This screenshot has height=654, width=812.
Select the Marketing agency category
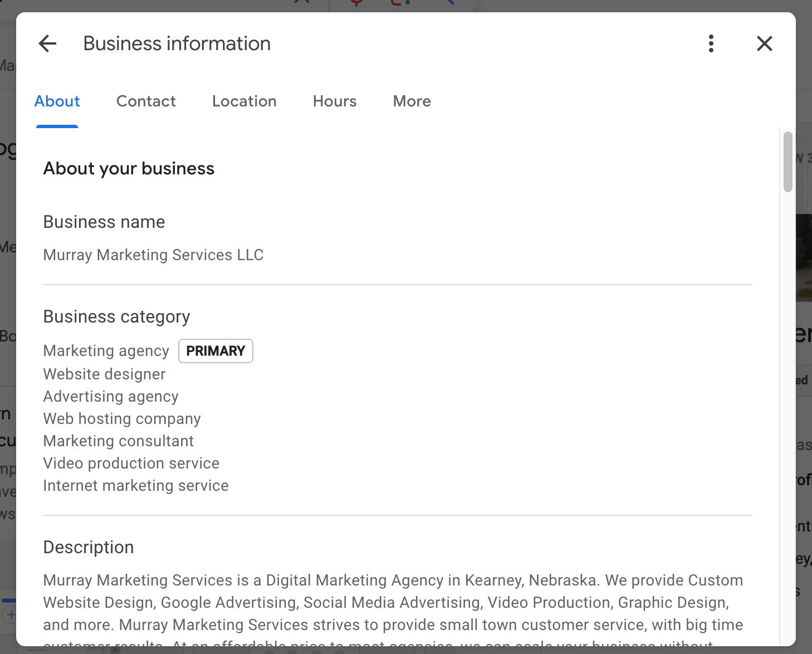point(106,351)
